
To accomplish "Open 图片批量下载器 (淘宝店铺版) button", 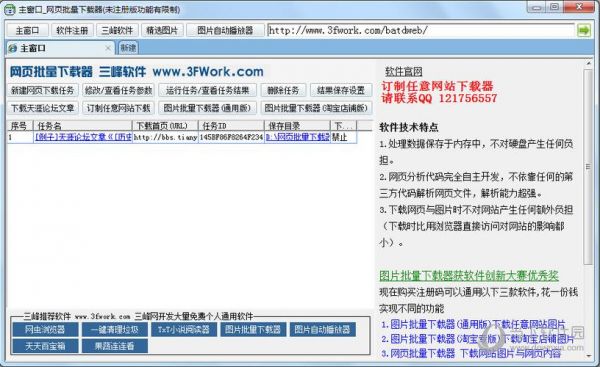I will [316, 108].
